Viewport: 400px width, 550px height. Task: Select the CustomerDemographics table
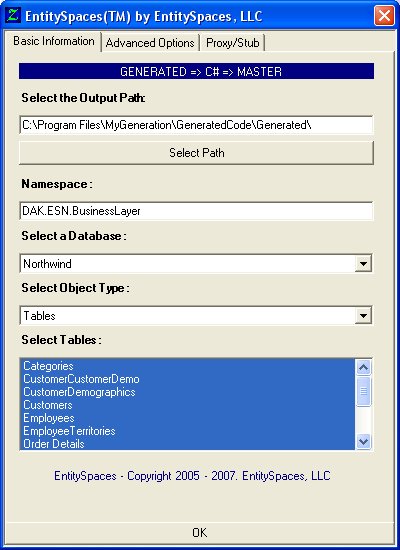tap(187, 392)
